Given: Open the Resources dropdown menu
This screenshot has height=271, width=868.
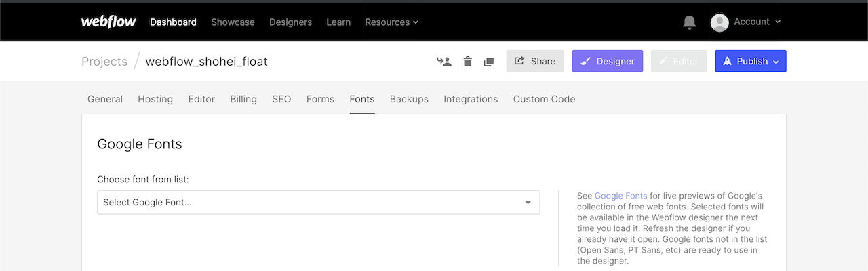Looking at the screenshot, I should click(392, 22).
